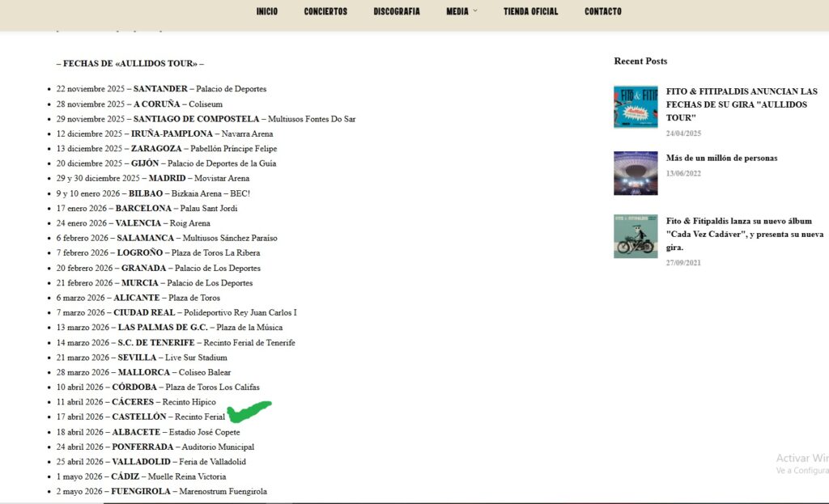829x504 pixels.
Task: Read the 'Fechas de su gira Aullidos Tour' post
Action: click(742, 104)
